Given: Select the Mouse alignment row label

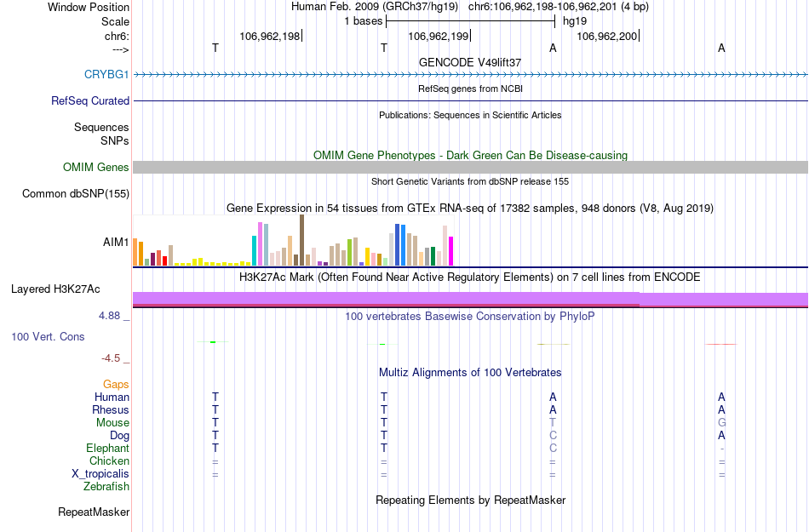Looking at the screenshot, I should [x=112, y=422].
